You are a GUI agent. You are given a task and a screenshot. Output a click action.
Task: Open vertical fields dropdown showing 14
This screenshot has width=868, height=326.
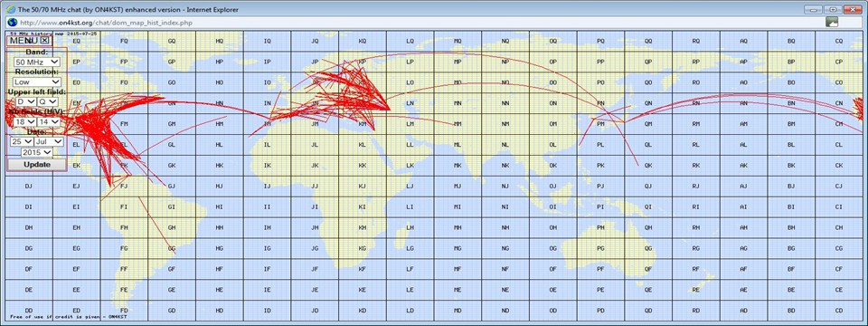click(x=49, y=121)
